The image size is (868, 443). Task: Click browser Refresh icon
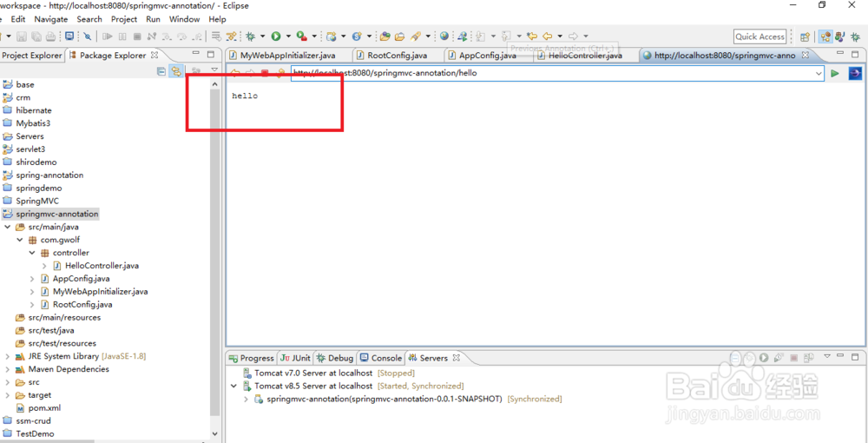pos(280,73)
